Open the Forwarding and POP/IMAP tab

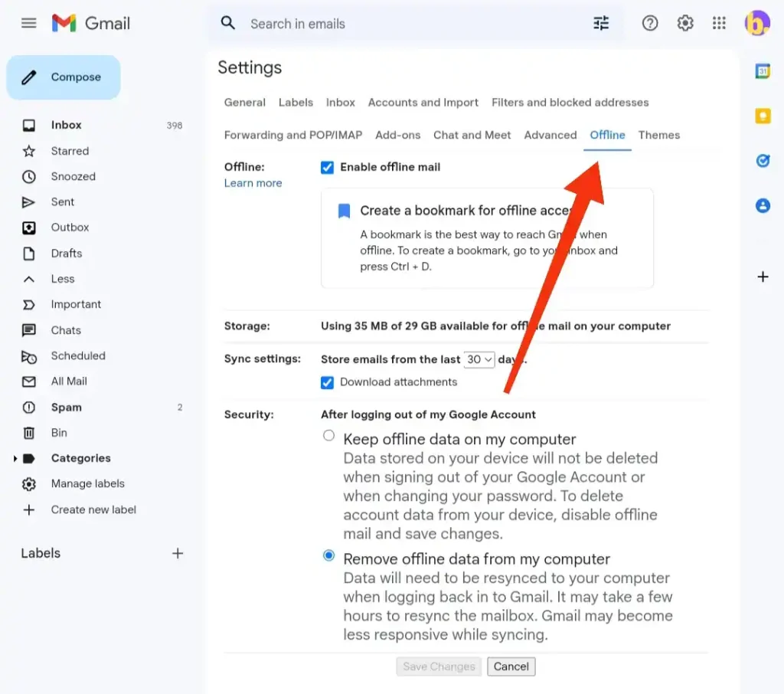click(x=293, y=135)
